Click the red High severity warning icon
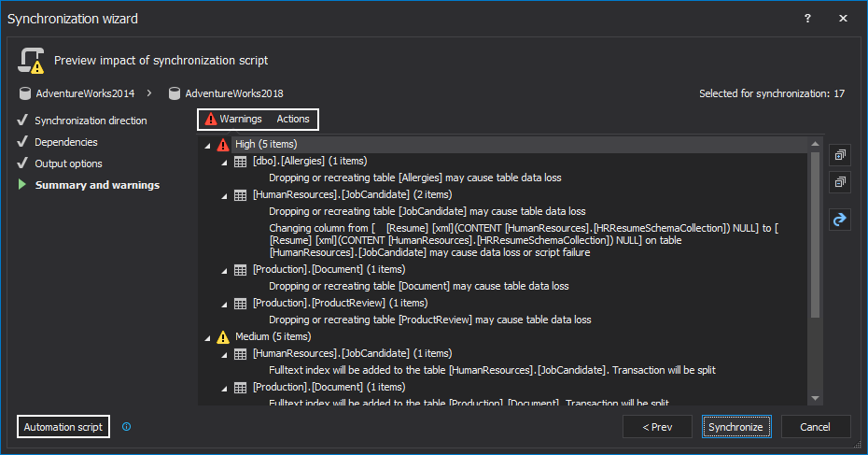The image size is (868, 455). tap(223, 145)
